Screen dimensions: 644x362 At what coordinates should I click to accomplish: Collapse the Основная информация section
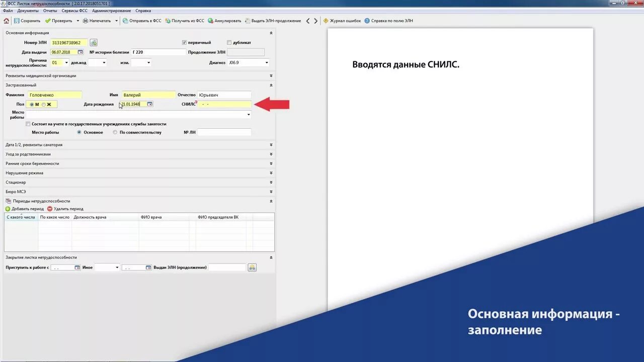click(x=271, y=33)
